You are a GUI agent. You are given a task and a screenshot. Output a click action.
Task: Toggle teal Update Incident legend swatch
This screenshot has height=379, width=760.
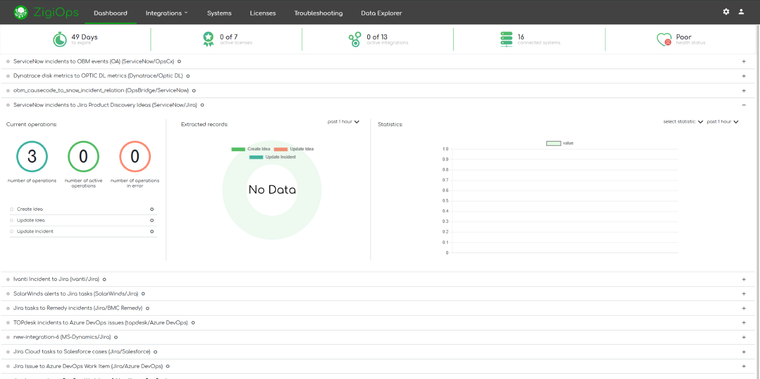256,157
